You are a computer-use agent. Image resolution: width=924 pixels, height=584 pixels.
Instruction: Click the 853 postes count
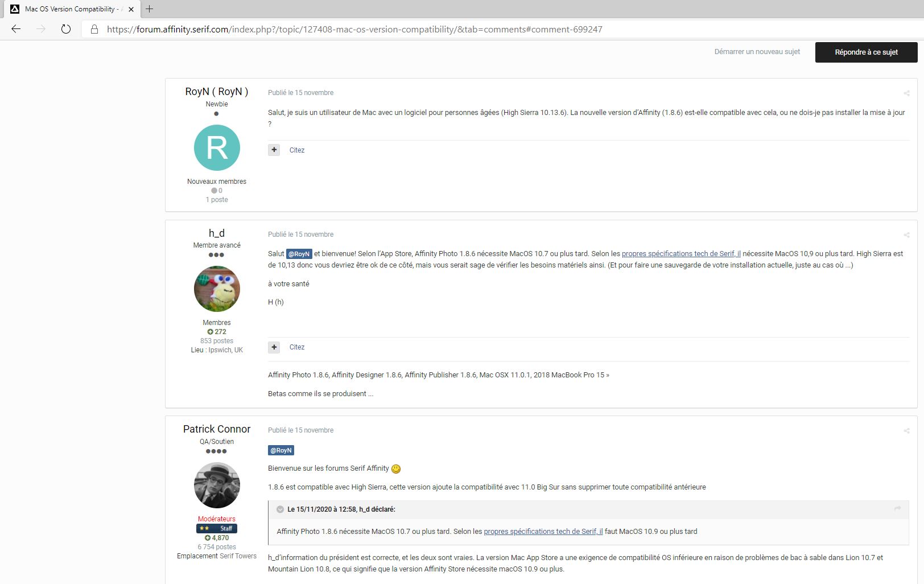click(217, 341)
